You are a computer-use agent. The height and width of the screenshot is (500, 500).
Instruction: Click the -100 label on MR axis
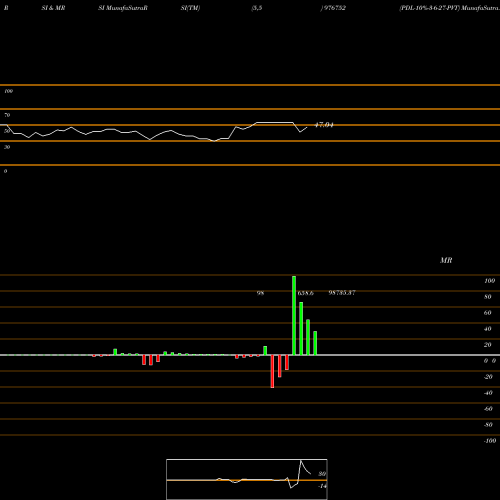click(x=490, y=441)
